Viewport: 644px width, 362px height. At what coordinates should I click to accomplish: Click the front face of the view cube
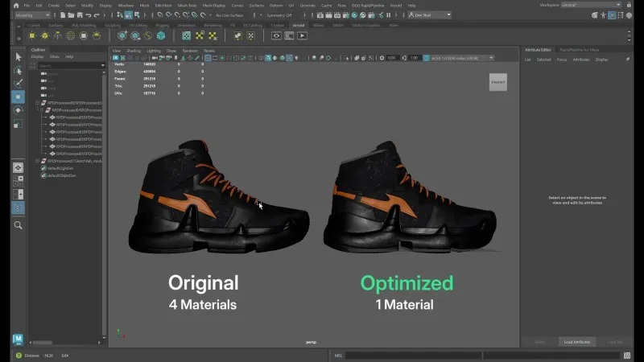pos(498,82)
